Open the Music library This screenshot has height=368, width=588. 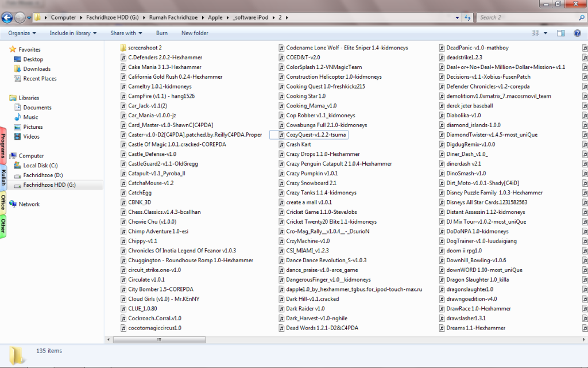click(x=30, y=117)
